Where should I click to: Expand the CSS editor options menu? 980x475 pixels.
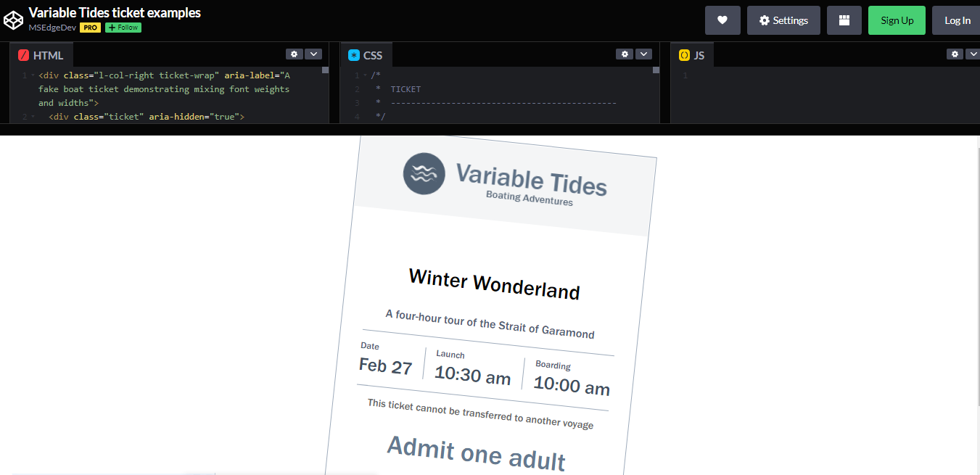(643, 54)
